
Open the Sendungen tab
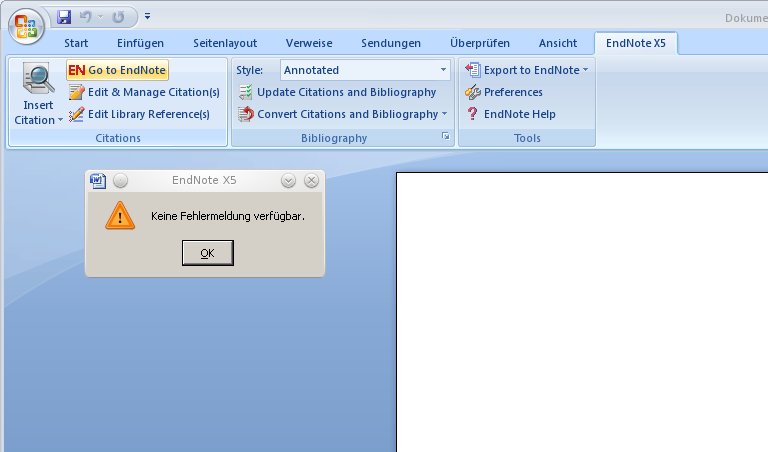click(x=391, y=43)
